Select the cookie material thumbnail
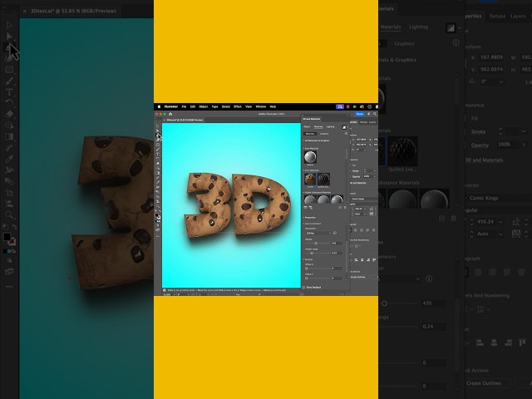The width and height of the screenshot is (532, 399). (x=310, y=179)
